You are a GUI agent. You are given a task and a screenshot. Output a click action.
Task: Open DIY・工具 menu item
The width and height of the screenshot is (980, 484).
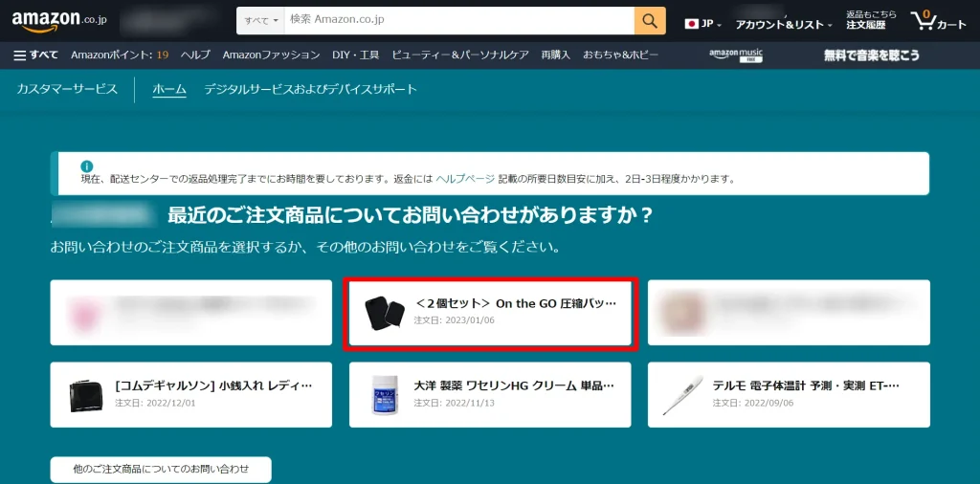[356, 55]
